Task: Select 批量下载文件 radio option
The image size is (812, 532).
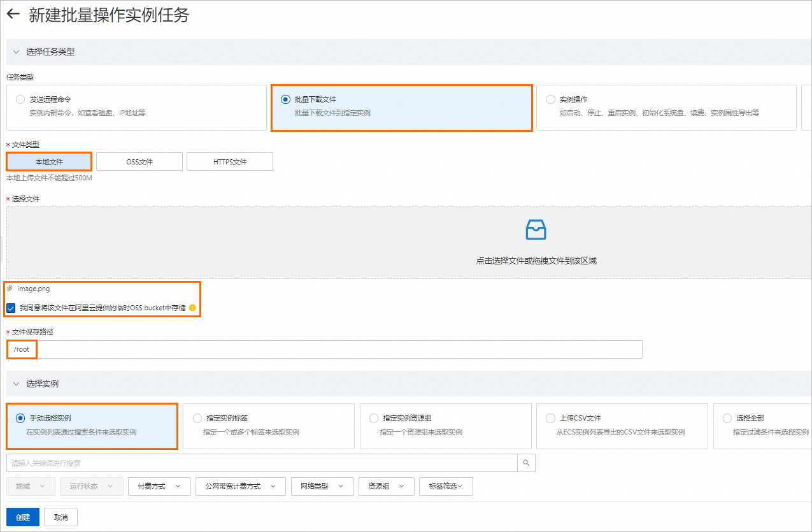Action: 285,99
